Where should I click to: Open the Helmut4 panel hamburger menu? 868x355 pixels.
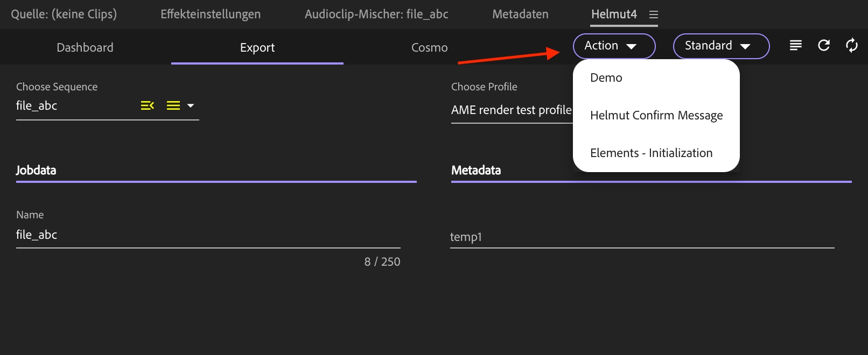click(x=654, y=15)
